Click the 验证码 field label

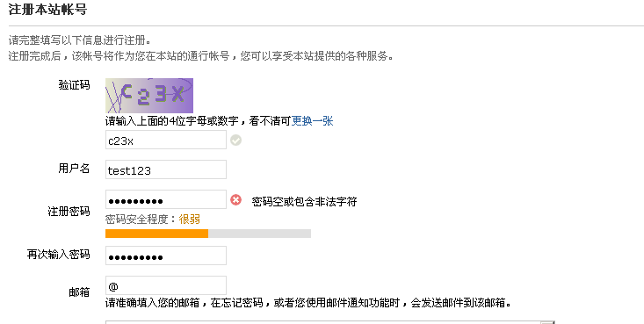point(74,85)
